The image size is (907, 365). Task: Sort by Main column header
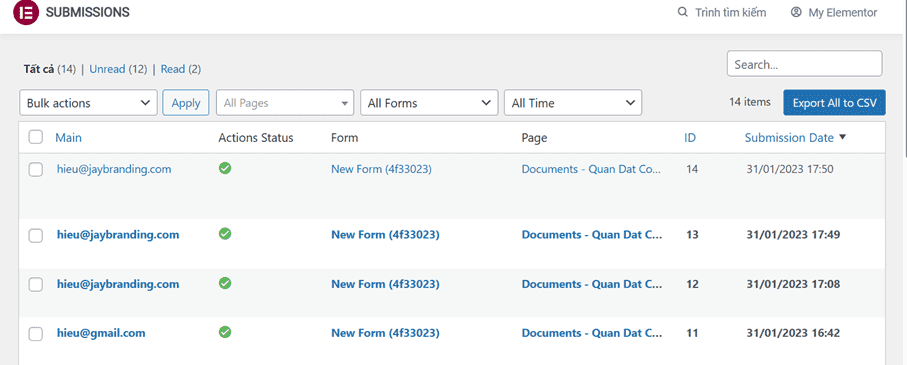[x=68, y=138]
